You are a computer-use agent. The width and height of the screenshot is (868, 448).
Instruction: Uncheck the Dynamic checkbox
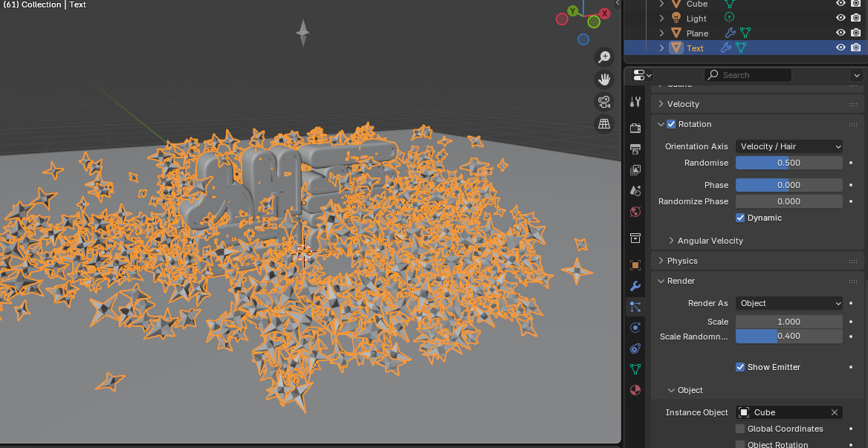[x=740, y=218]
